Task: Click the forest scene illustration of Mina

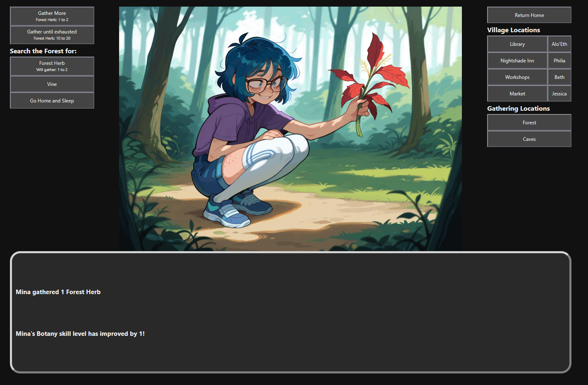Action: pyautogui.click(x=290, y=128)
